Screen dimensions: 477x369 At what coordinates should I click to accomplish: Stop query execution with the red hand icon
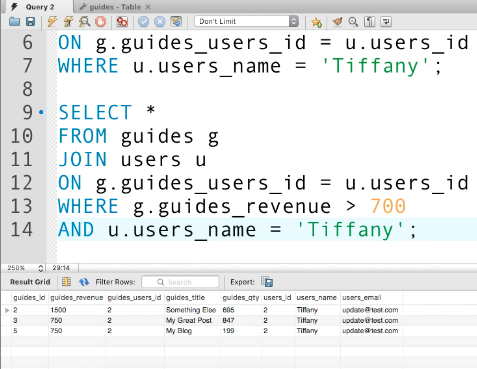tap(101, 22)
